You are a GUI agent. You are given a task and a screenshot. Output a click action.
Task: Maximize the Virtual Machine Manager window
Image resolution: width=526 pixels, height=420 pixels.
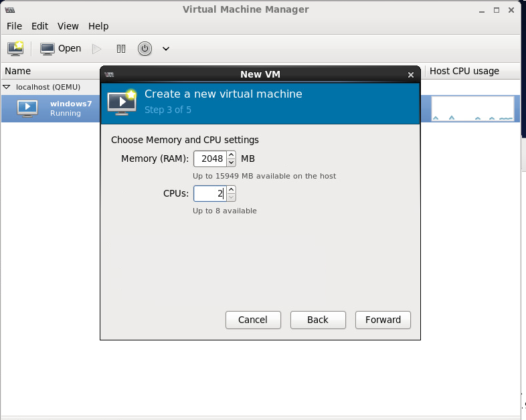click(x=497, y=11)
